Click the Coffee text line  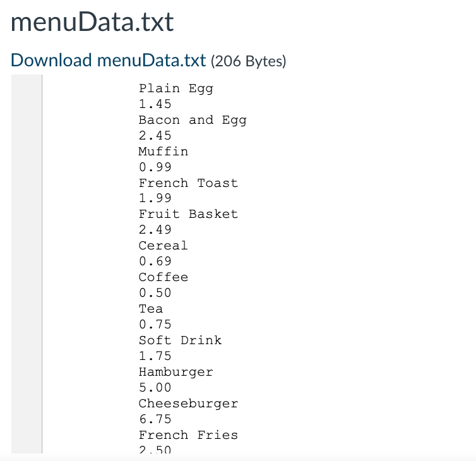pos(164,277)
